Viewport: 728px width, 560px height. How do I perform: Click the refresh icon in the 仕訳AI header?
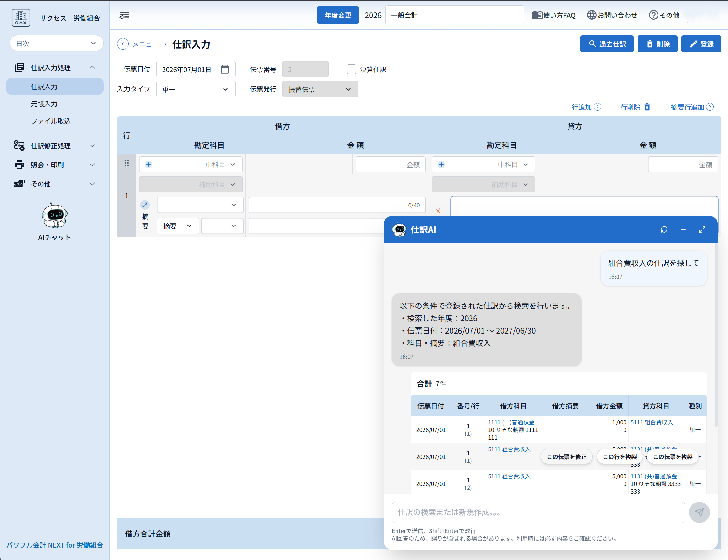(x=665, y=229)
